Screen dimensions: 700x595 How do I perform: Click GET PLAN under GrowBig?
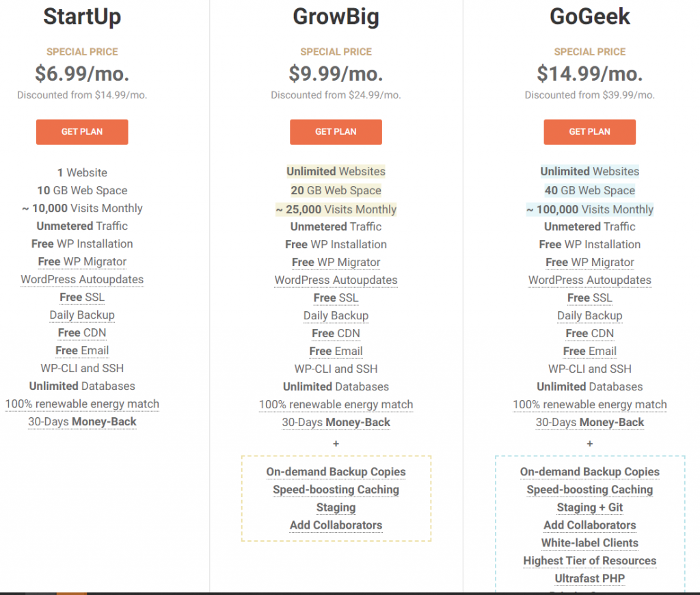(336, 132)
